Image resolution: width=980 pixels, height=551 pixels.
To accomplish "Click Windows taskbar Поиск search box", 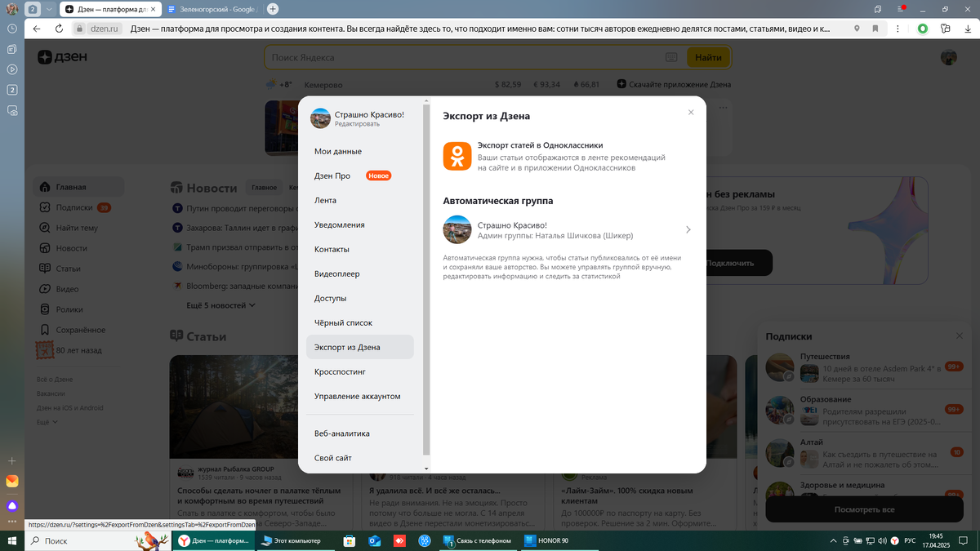I will click(98, 540).
